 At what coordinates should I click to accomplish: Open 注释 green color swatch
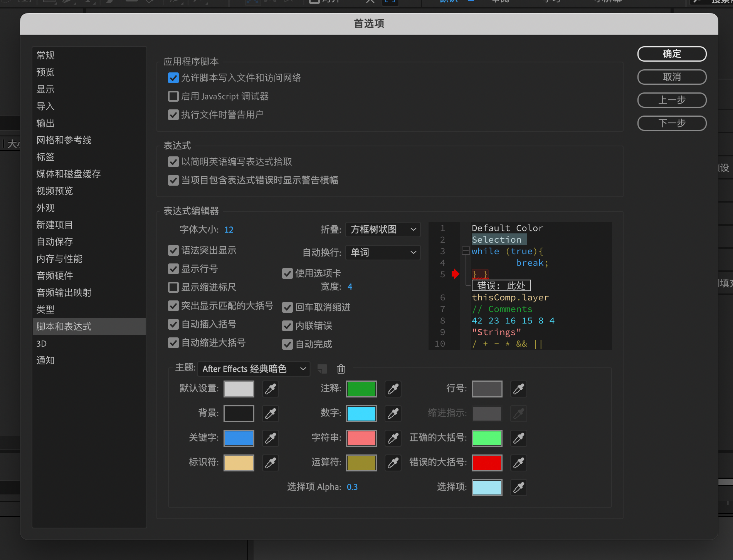(x=361, y=389)
